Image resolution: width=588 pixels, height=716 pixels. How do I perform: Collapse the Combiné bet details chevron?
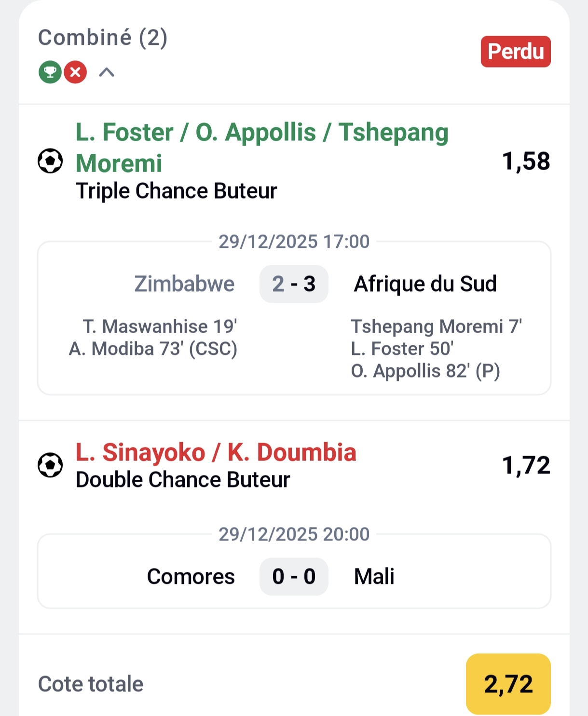click(x=107, y=72)
